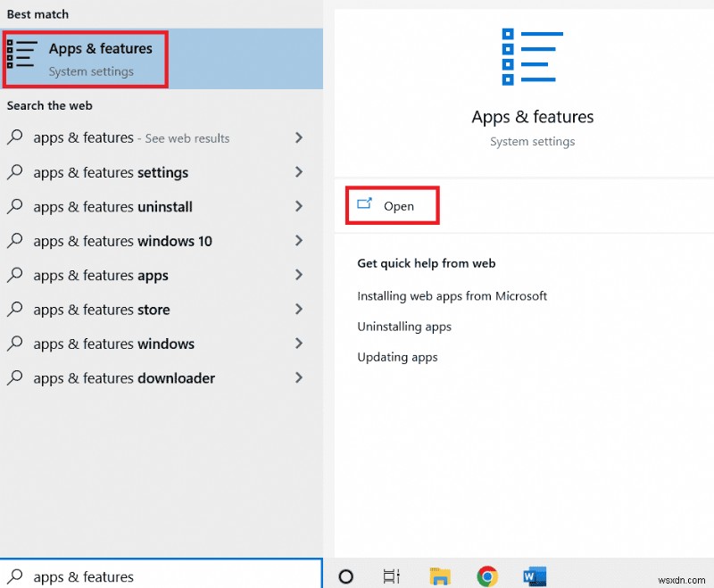Image resolution: width=714 pixels, height=588 pixels.
Task: Click the search input field at the bottom
Action: 161,577
